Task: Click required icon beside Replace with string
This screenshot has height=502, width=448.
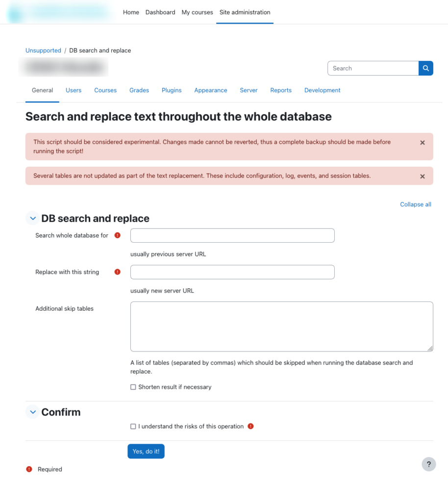Action: (117, 272)
